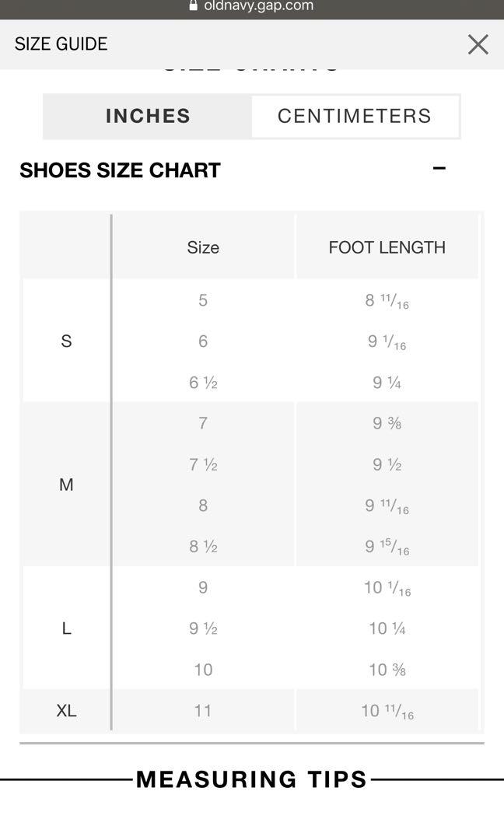Click foot length 10 ¼ value

[387, 628]
